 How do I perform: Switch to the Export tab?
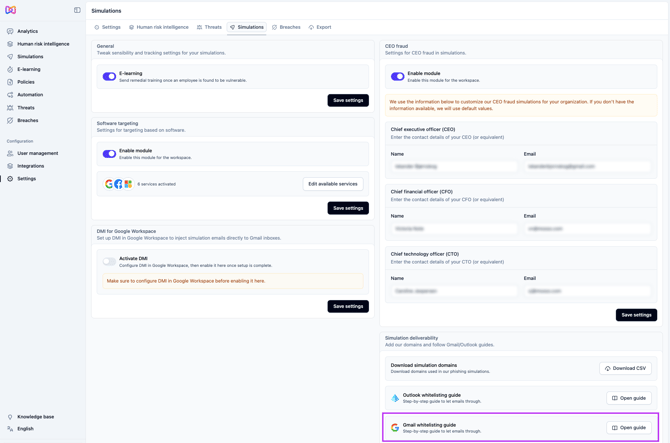pos(320,27)
